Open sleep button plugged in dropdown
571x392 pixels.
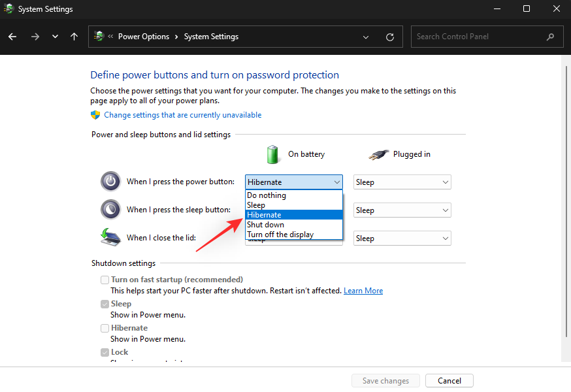(402, 210)
